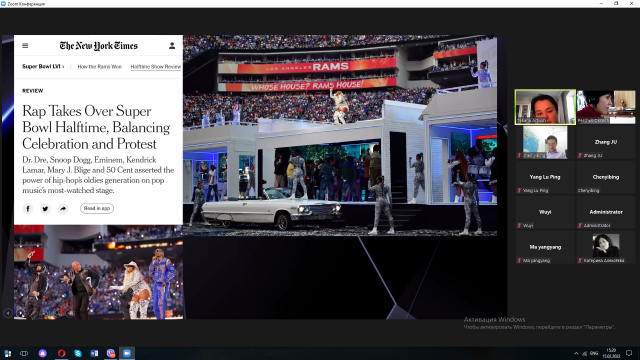The height and width of the screenshot is (360, 640).
Task: Click the Read in app button
Action: pyautogui.click(x=97, y=208)
